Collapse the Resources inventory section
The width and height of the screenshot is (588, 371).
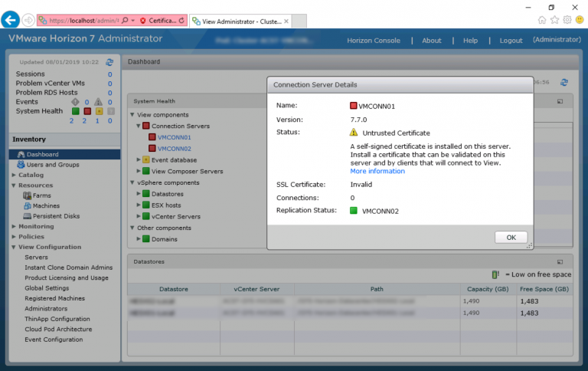pos(14,185)
